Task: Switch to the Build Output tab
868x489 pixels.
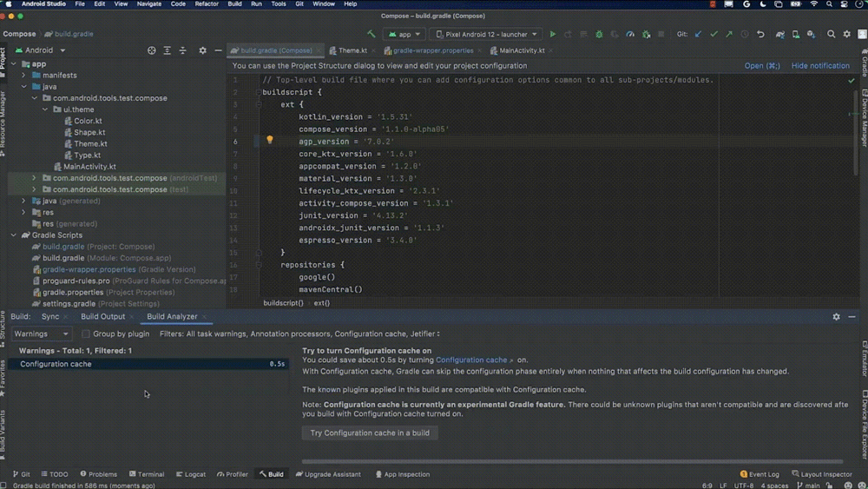Action: (103, 317)
